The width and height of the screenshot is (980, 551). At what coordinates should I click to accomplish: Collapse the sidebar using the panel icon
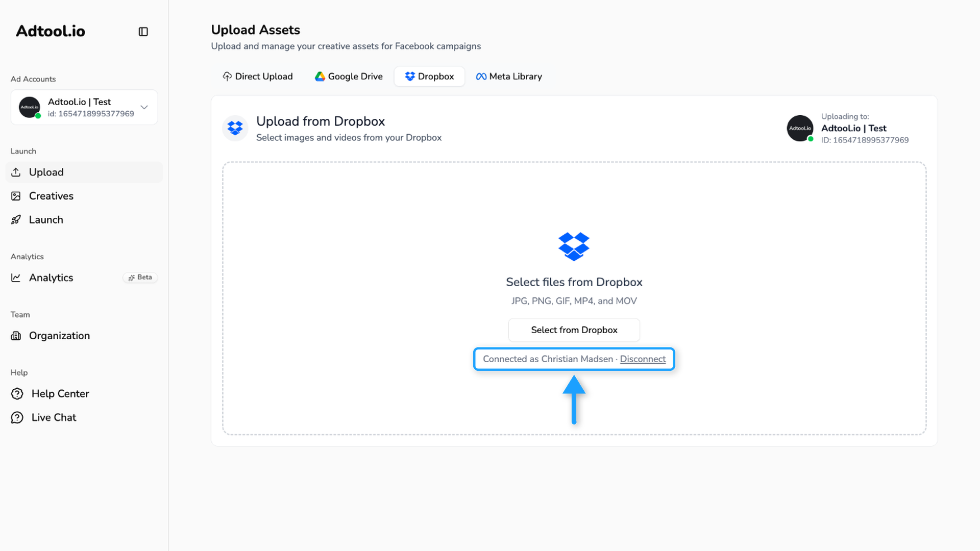point(143,32)
